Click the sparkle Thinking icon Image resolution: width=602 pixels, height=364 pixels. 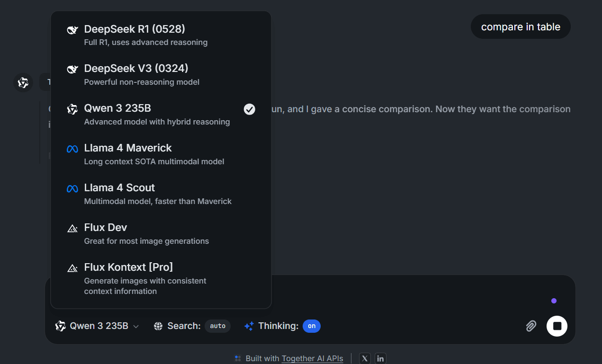click(249, 326)
